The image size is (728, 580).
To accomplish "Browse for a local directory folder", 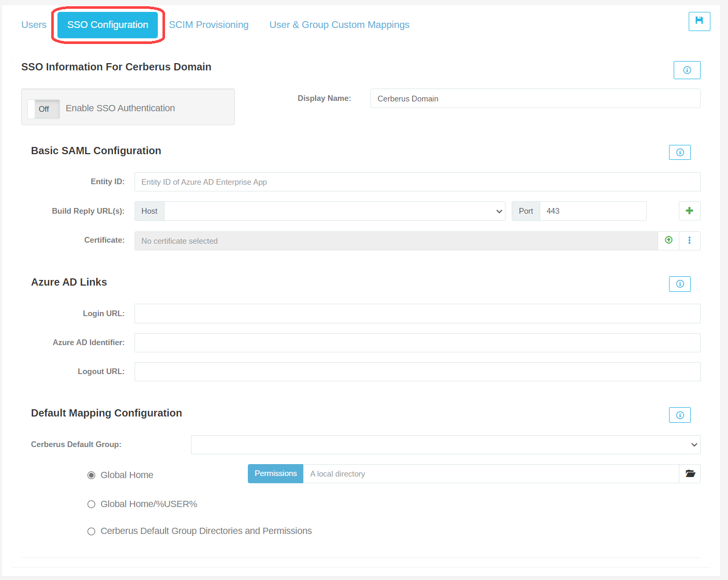I will (690, 473).
